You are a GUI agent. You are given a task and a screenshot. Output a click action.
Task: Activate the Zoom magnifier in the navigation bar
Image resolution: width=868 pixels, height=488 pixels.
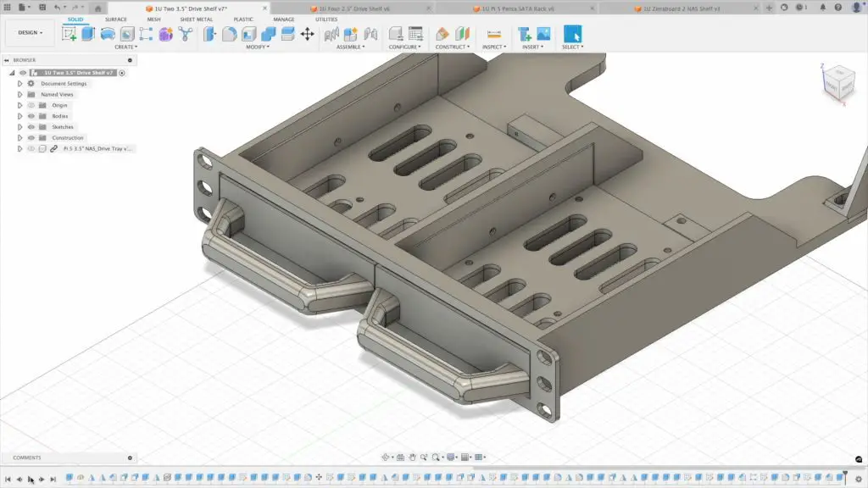pyautogui.click(x=437, y=457)
